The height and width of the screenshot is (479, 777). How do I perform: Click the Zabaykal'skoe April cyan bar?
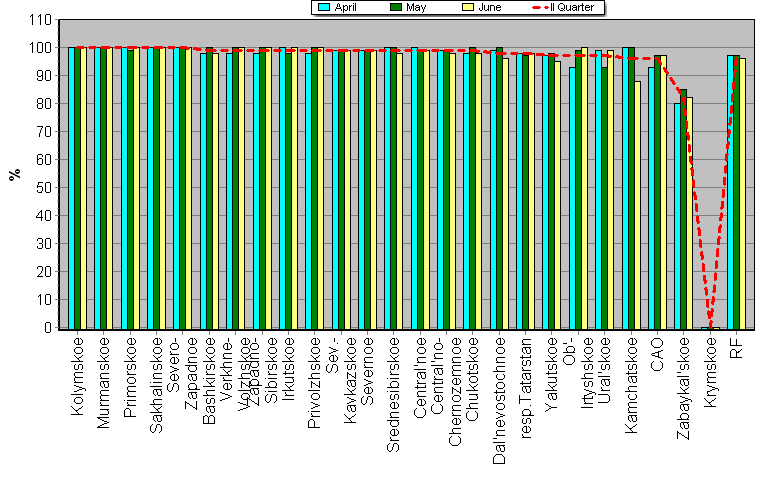[x=677, y=216]
